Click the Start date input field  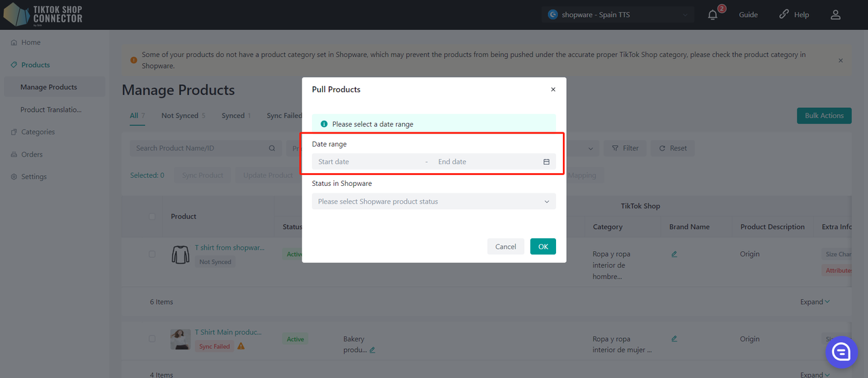(366, 162)
